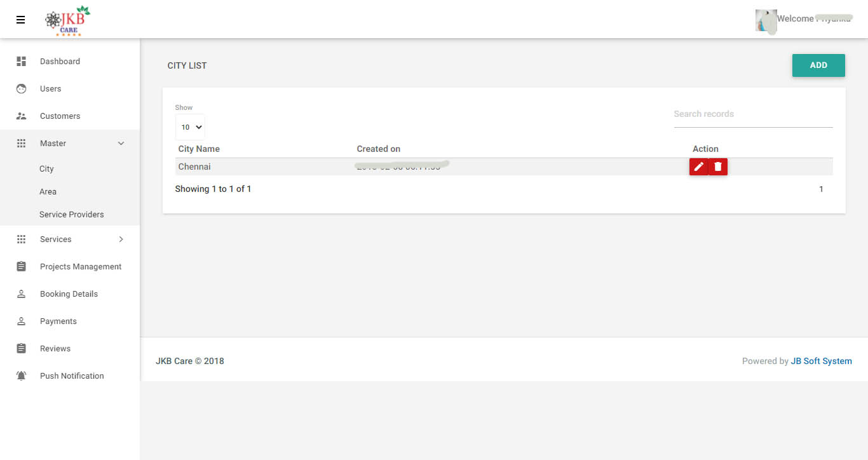Open Area under Master

coord(48,192)
